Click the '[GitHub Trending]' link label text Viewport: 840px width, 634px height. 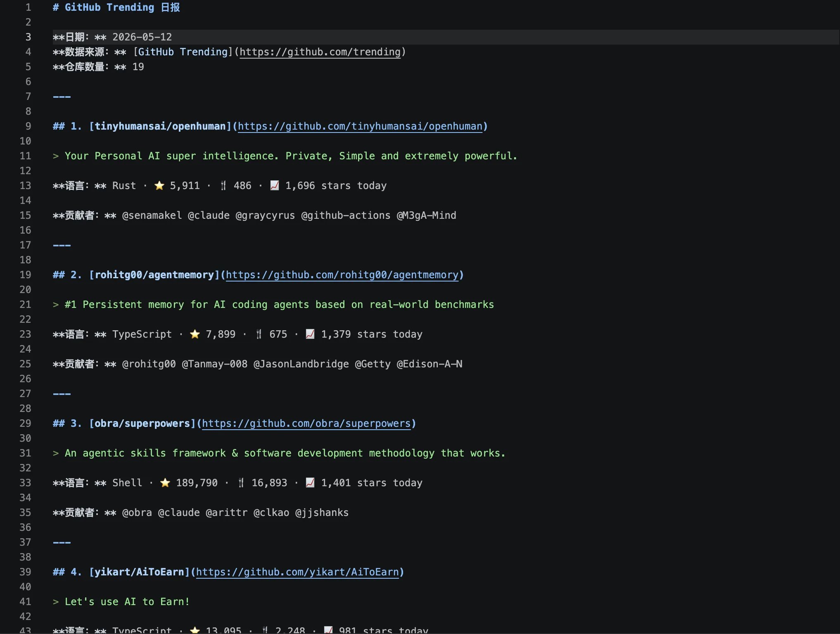(183, 52)
